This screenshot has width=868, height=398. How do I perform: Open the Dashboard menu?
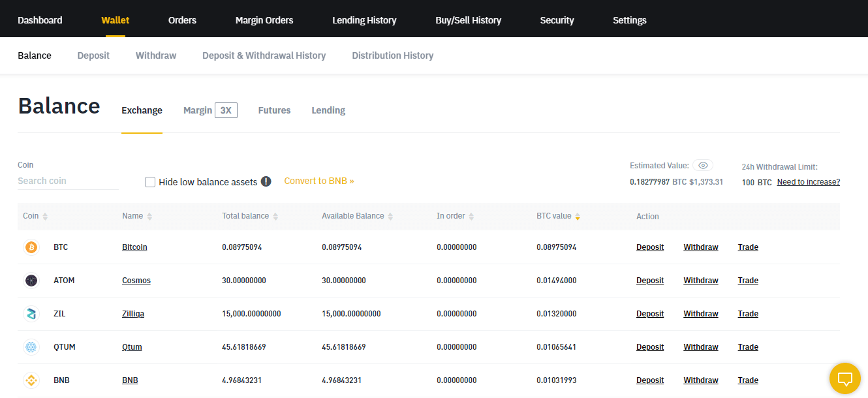[40, 20]
